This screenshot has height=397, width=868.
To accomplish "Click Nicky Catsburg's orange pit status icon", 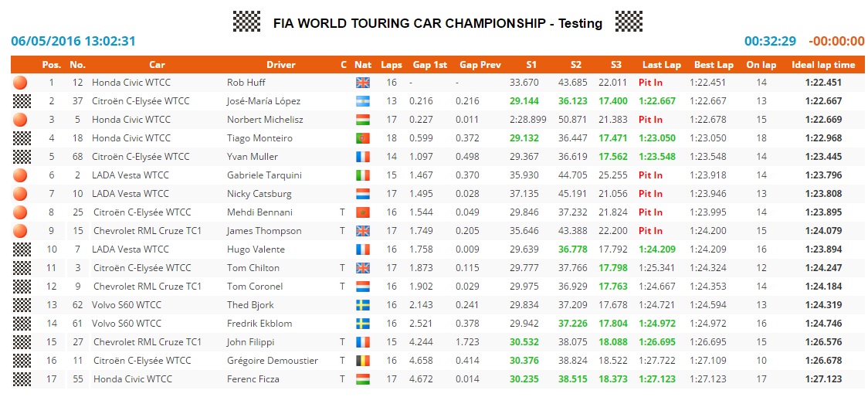I will (21, 194).
